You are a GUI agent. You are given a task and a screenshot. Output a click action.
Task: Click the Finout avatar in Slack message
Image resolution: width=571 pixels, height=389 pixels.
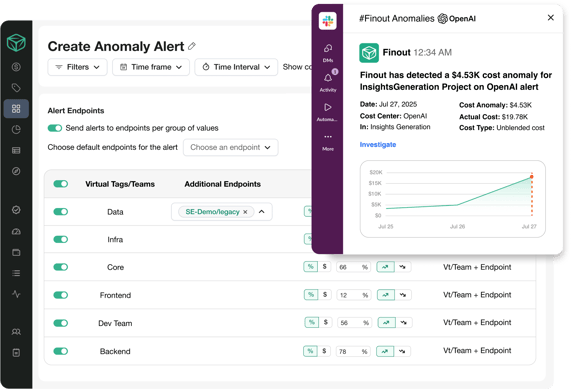[369, 53]
